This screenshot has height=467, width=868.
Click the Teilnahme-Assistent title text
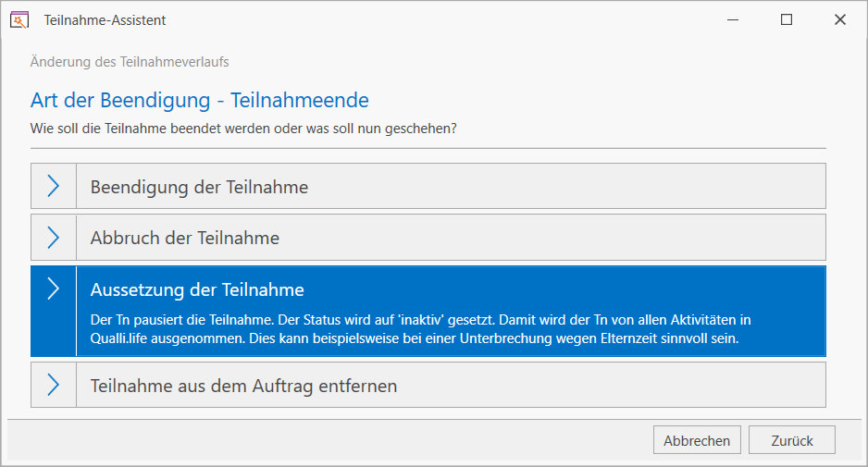click(105, 20)
